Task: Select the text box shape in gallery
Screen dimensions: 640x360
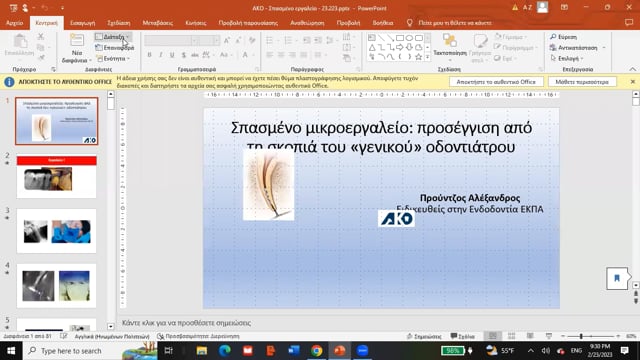Action: tap(372, 38)
